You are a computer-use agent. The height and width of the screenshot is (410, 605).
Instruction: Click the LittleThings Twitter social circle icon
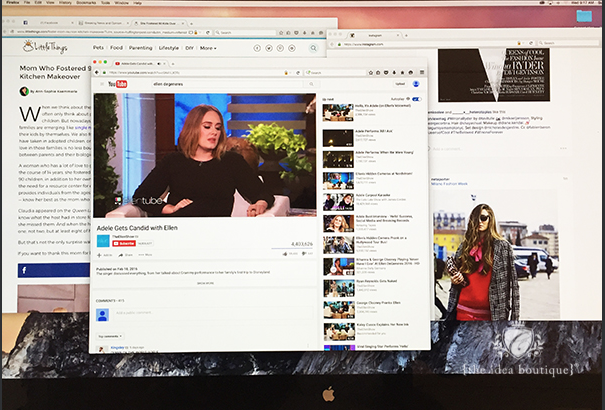click(269, 48)
